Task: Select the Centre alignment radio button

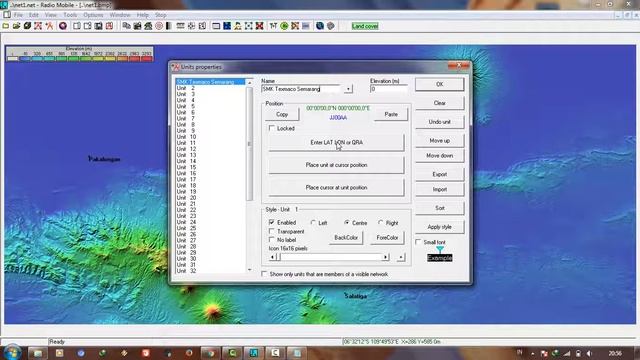Action: [347, 223]
